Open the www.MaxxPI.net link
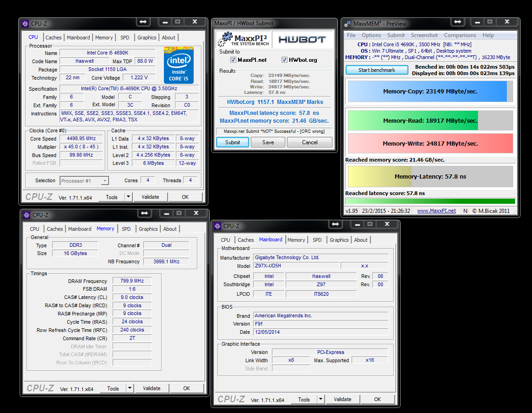Image resolution: width=532 pixels, height=413 pixels. pos(436,211)
